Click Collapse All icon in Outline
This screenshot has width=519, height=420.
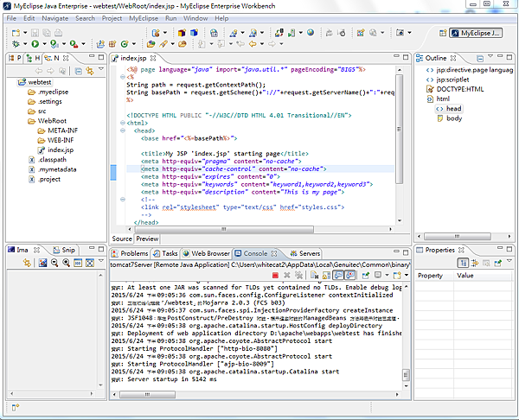pyautogui.click(x=480, y=59)
